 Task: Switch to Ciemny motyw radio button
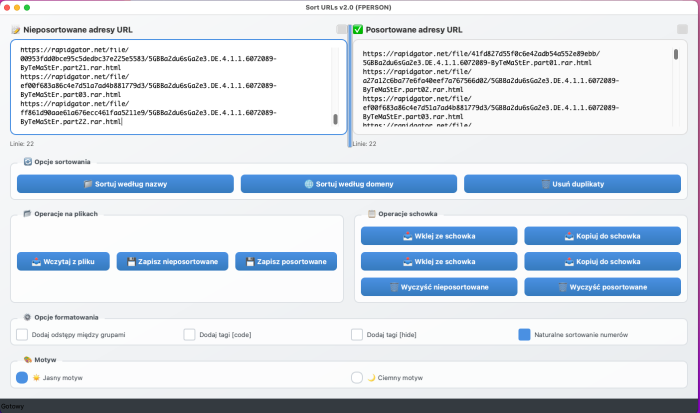(357, 378)
